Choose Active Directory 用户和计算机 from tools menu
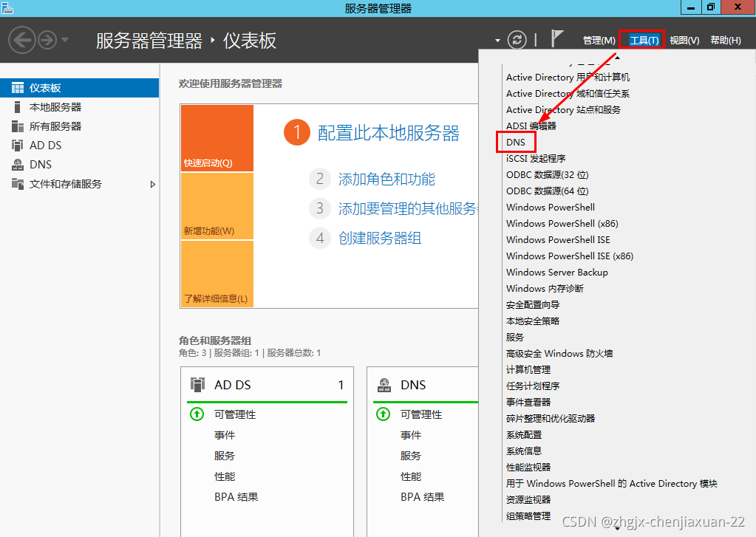The height and width of the screenshot is (537, 756). click(x=568, y=77)
